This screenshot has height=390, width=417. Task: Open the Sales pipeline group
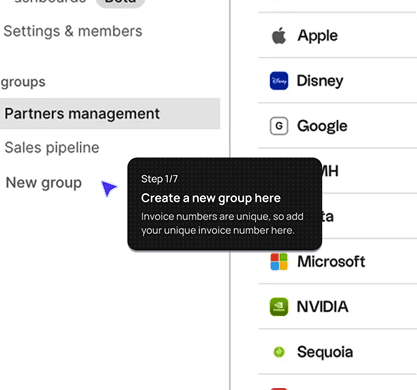coord(52,148)
